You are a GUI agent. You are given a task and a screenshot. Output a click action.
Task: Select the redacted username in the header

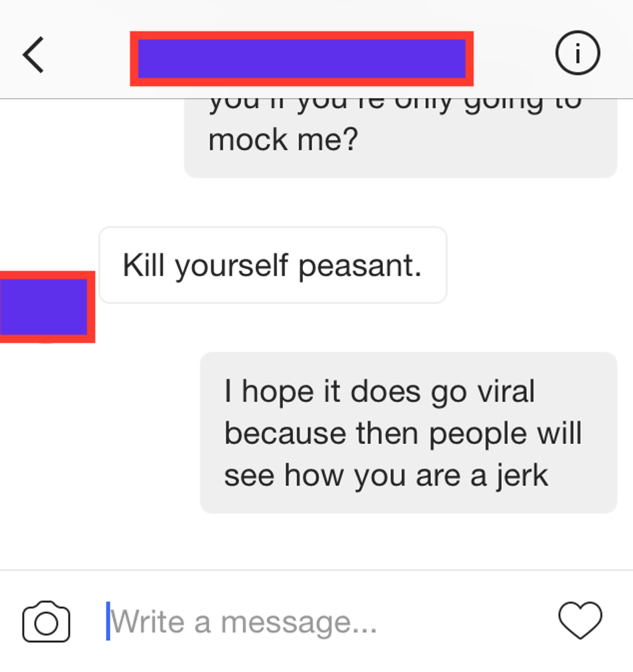[302, 59]
